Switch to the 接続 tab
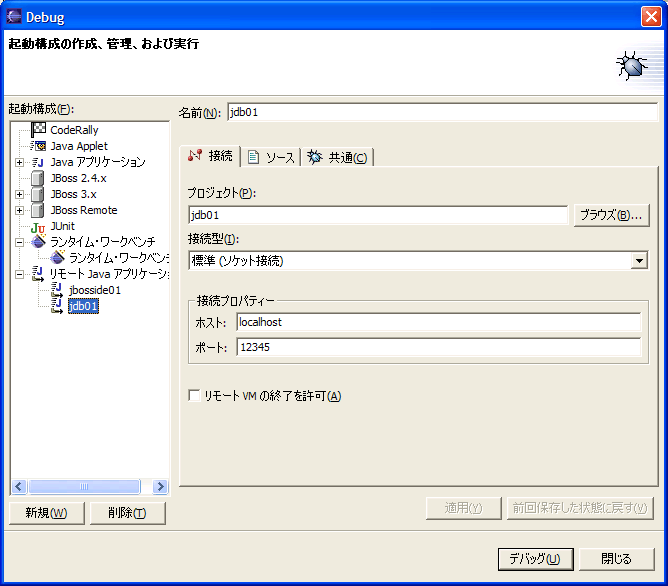 (x=210, y=156)
